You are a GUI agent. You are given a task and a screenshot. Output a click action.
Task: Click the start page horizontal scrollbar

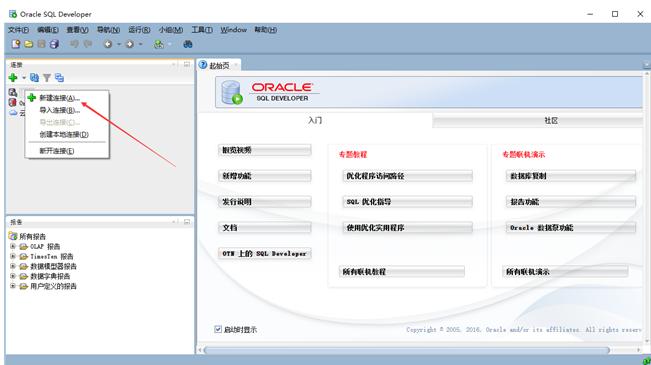coord(407,350)
